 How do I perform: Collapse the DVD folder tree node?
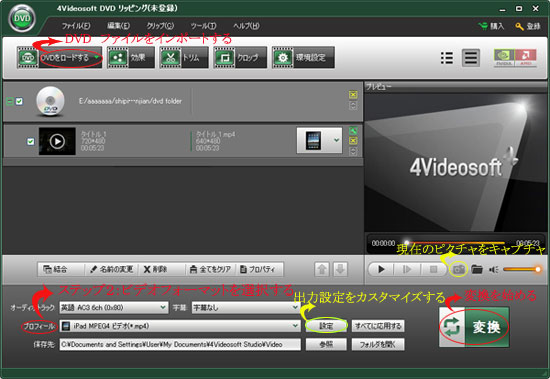point(9,101)
